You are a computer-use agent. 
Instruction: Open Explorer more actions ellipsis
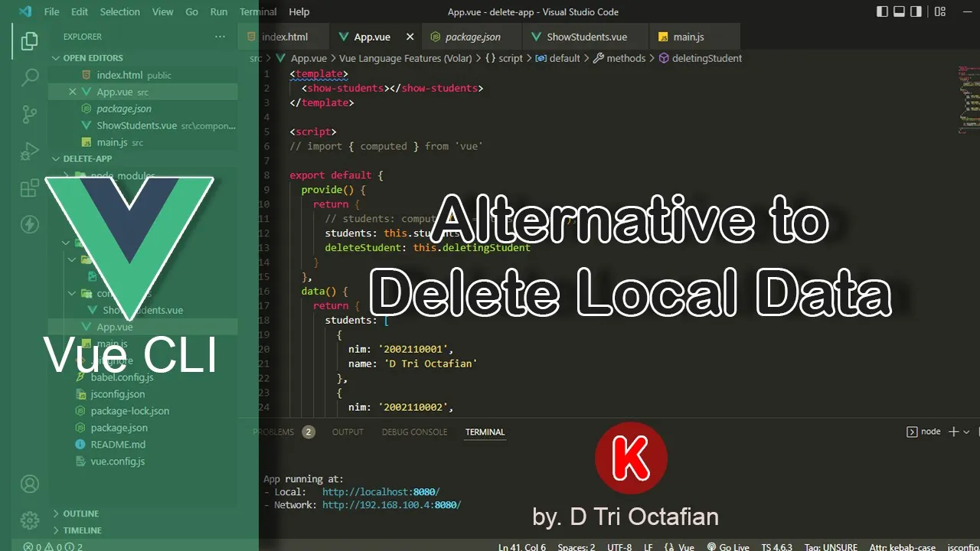pyautogui.click(x=220, y=37)
